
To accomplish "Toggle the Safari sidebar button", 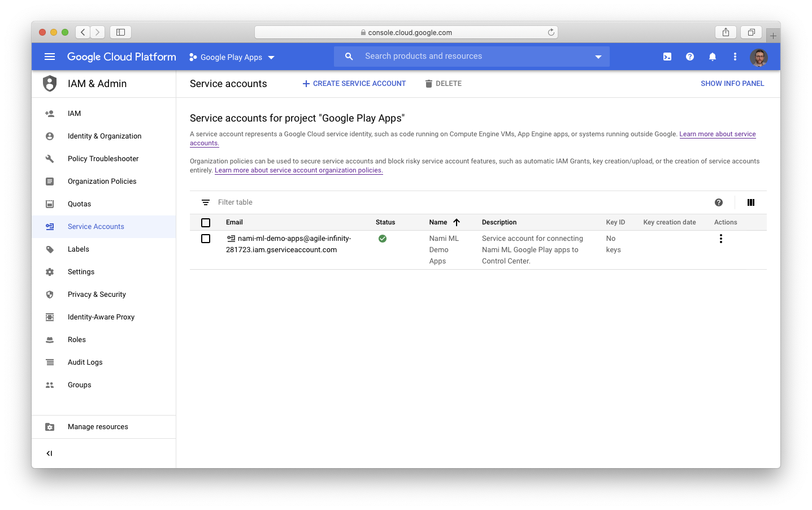I will pos(120,32).
